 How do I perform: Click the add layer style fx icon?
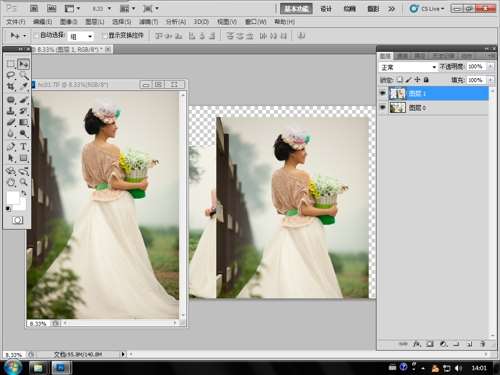417,344
